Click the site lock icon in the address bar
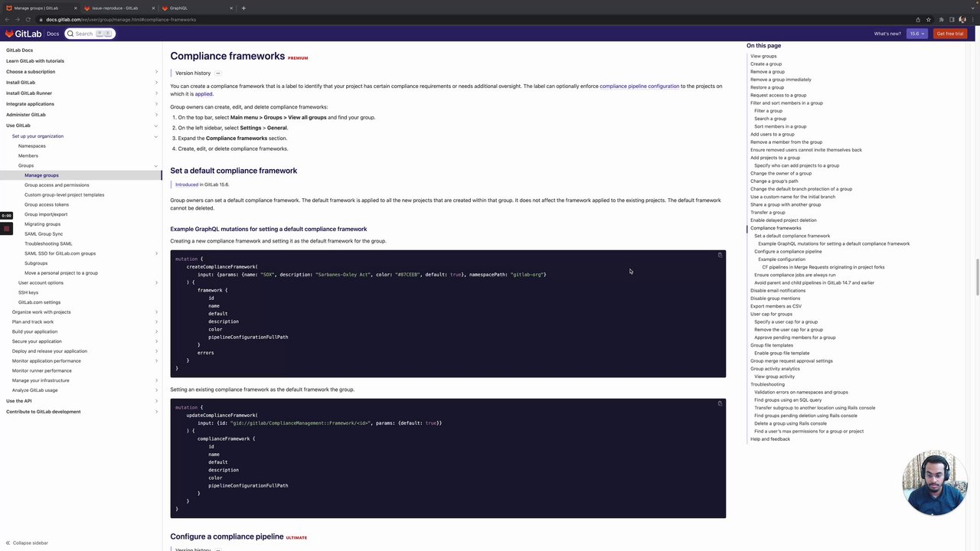980x551 pixels. [40, 19]
